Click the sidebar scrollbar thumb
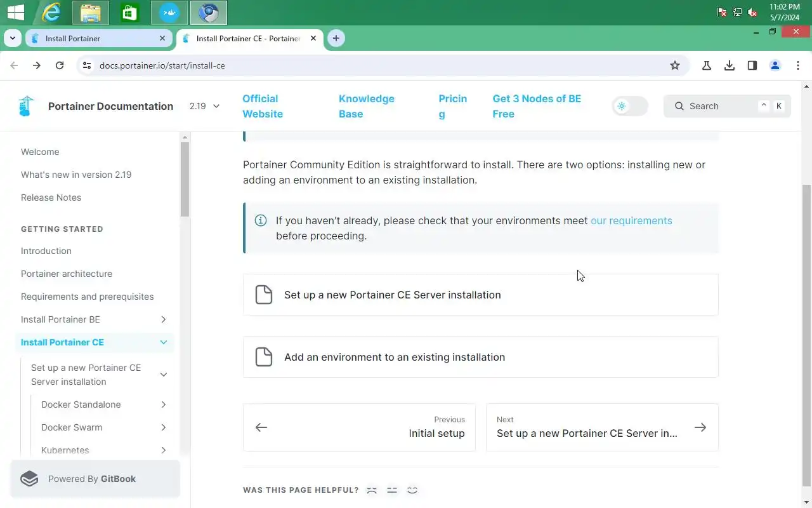 (x=185, y=179)
